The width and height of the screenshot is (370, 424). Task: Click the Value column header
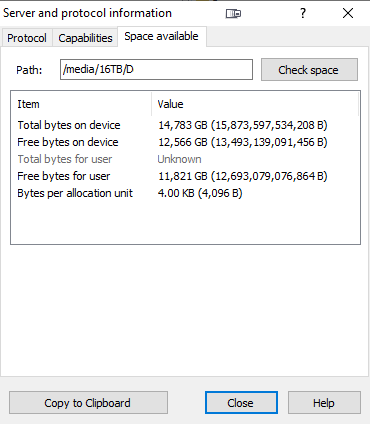tap(255, 104)
